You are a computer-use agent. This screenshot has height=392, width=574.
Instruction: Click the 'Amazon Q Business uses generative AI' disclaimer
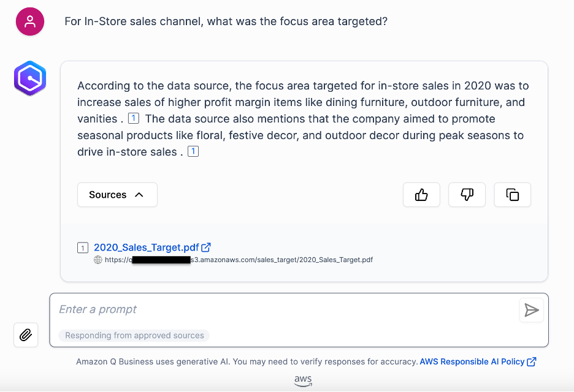pyautogui.click(x=247, y=361)
